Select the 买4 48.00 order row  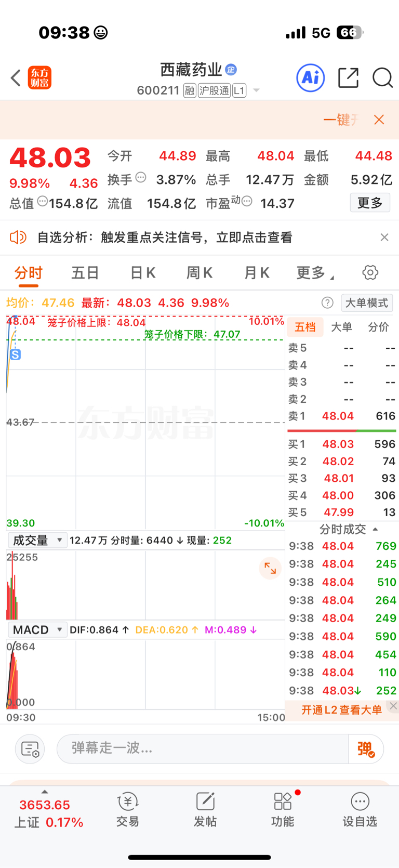pyautogui.click(x=342, y=495)
